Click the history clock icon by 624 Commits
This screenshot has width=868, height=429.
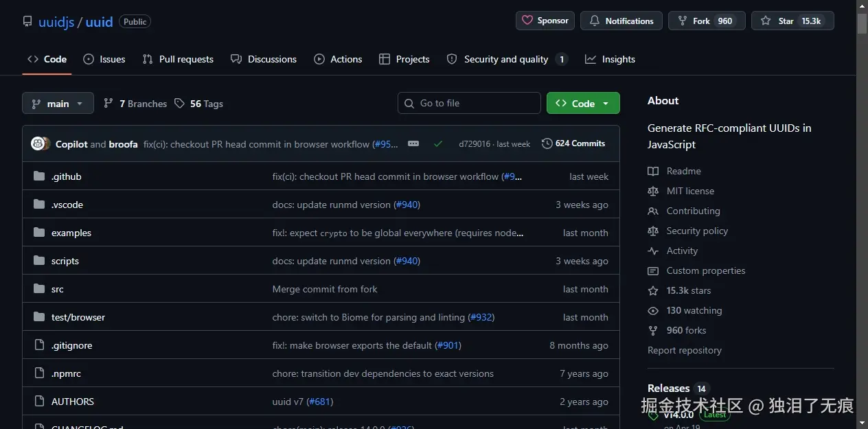pyautogui.click(x=547, y=143)
